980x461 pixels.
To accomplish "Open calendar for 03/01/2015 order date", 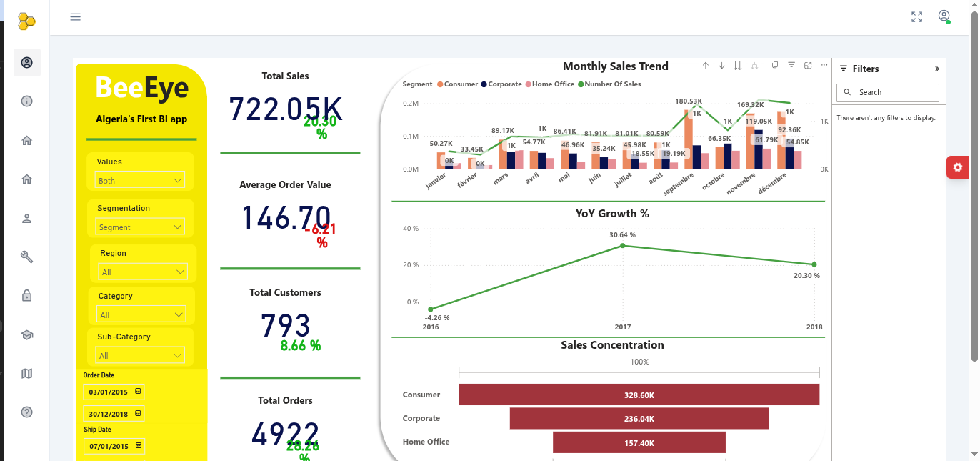I will 138,391.
